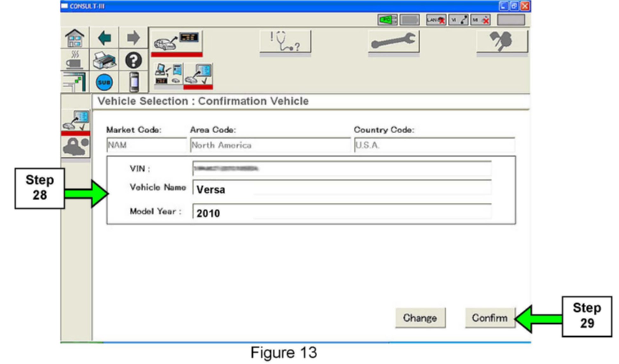Click the gray status indicator beside battery

pos(410,20)
